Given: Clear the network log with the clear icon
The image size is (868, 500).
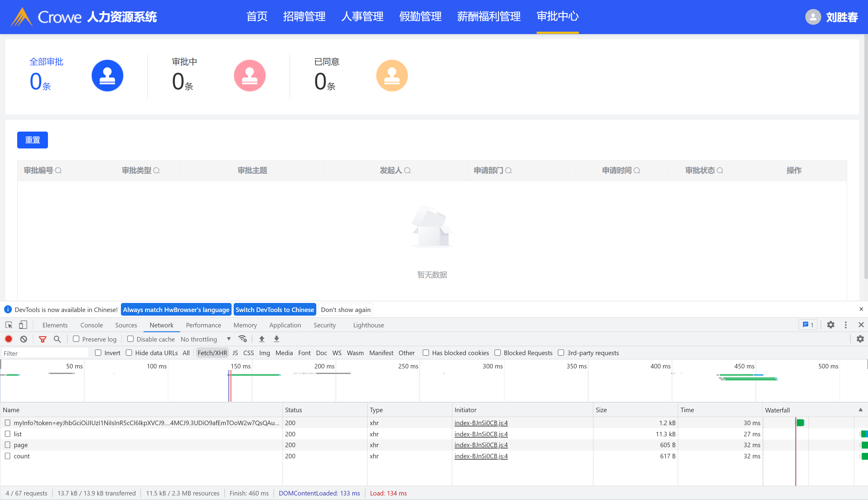Looking at the screenshot, I should point(23,339).
